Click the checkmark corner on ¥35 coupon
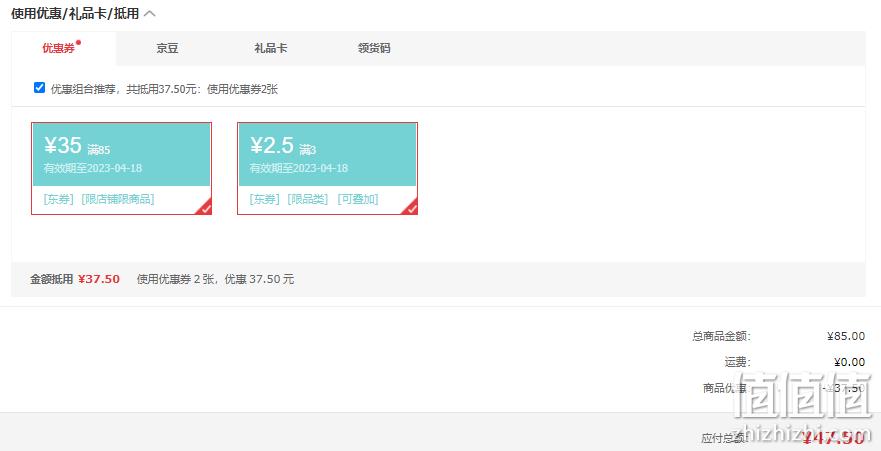881x451 pixels. click(204, 207)
